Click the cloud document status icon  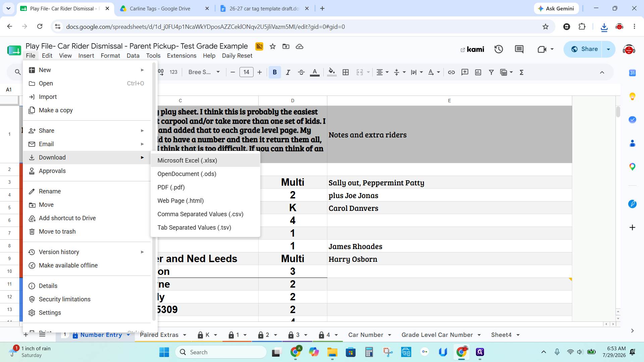(x=300, y=46)
